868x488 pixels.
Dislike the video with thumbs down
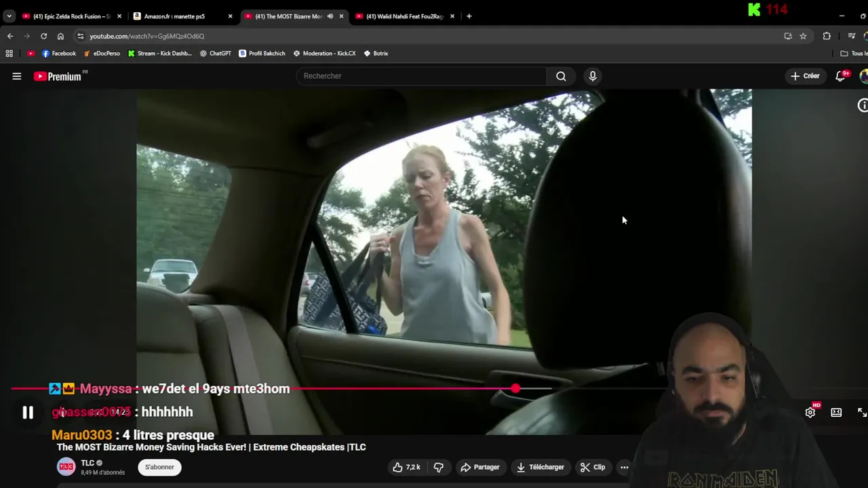[x=439, y=467]
